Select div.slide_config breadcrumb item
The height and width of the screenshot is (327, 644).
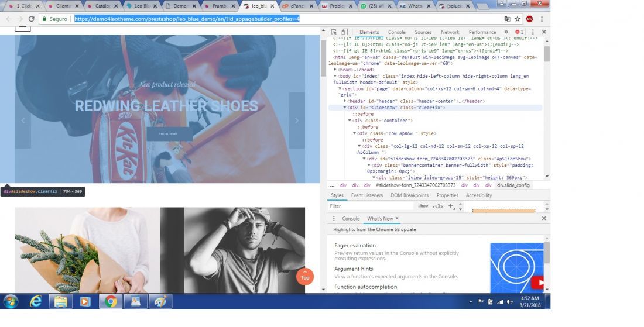pos(513,185)
